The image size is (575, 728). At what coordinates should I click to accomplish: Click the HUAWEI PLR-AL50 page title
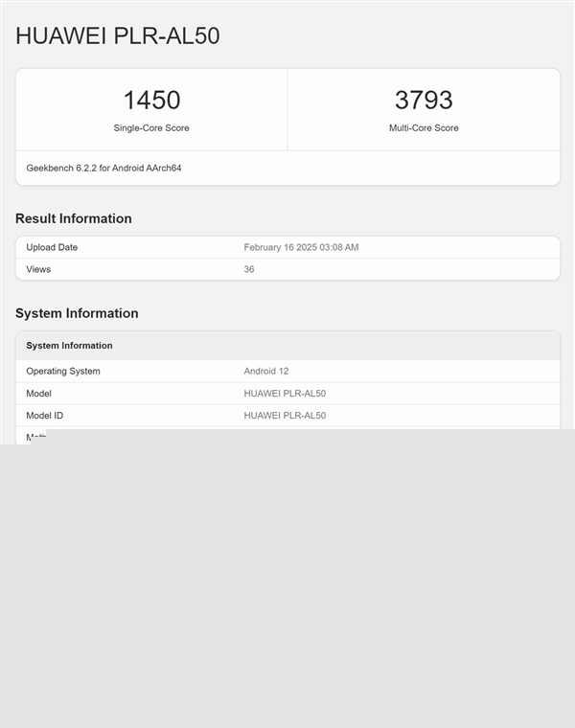118,35
